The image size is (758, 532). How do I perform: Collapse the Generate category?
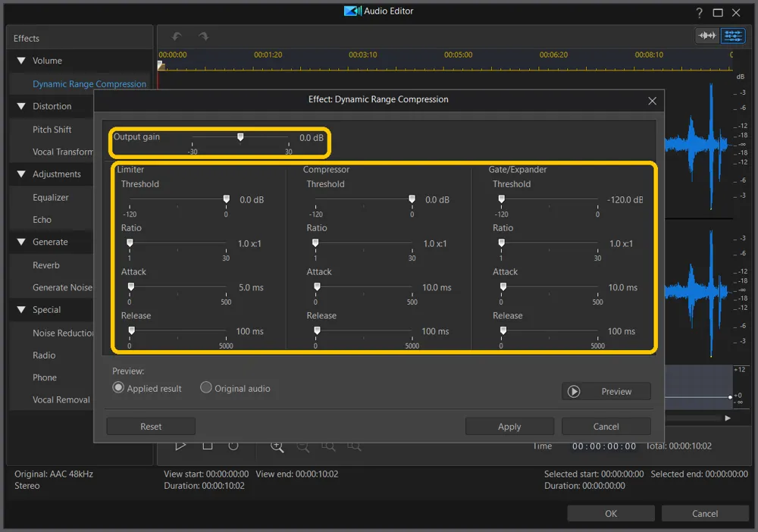click(21, 242)
